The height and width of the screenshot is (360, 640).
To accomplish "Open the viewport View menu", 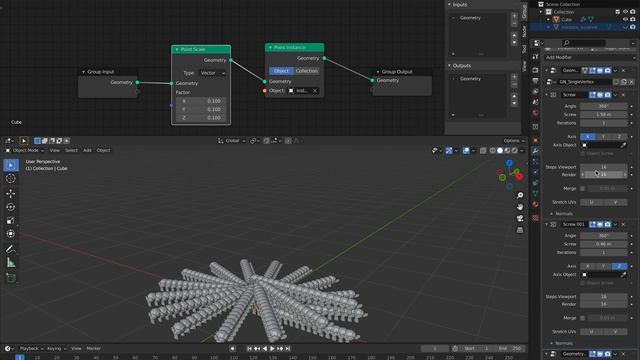I will point(54,151).
